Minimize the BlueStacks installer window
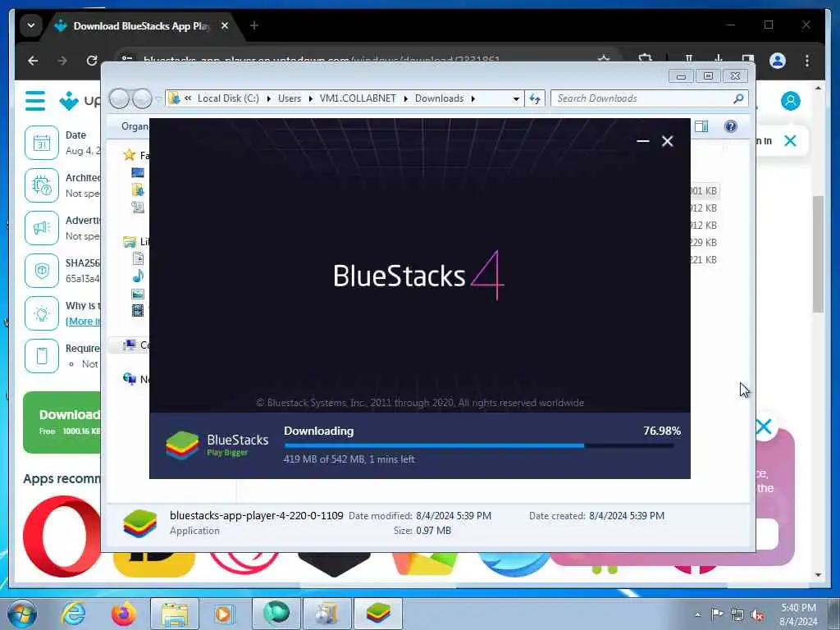Viewport: 840px width, 630px height. pos(643,141)
